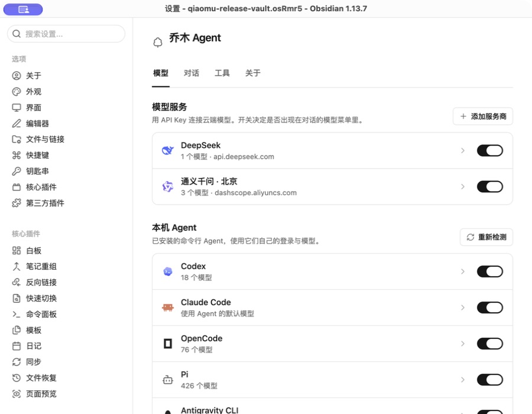The width and height of the screenshot is (532, 414).
Task: Turn off the Pi agent switch
Action: 489,380
